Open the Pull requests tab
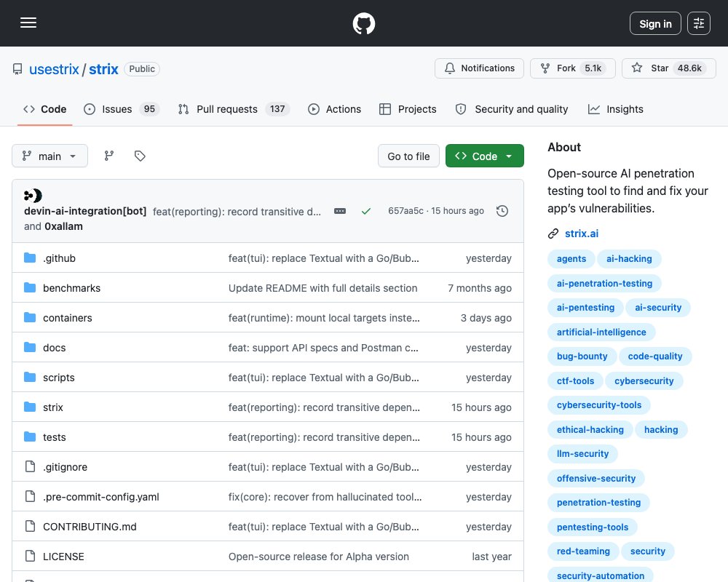The image size is (728, 582). (234, 109)
